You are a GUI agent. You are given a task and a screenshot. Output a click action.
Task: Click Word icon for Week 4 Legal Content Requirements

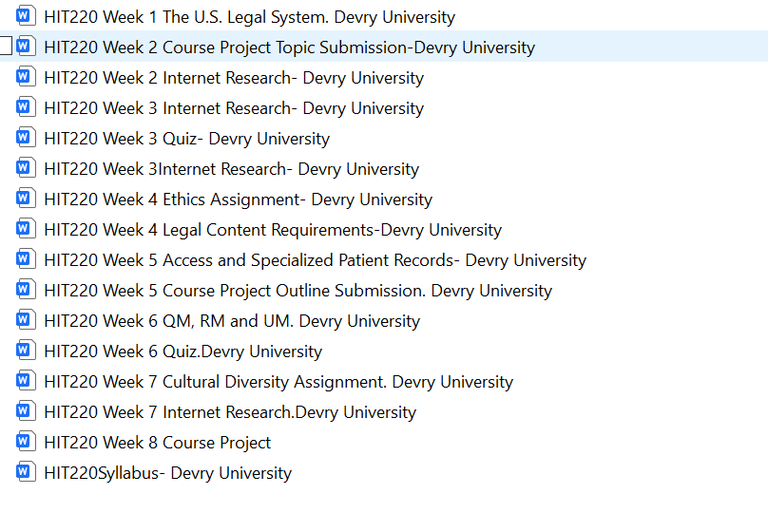(x=26, y=229)
